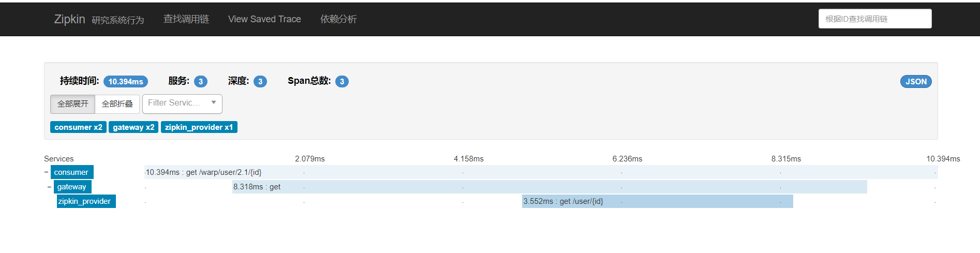Open the 查找调用链 menu item
This screenshot has width=980, height=253.
click(x=186, y=19)
